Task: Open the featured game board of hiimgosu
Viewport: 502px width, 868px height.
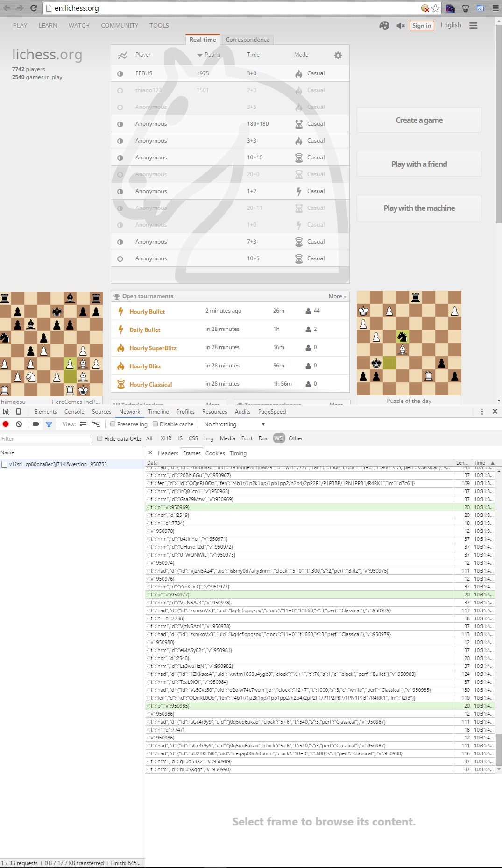Action: pyautogui.click(x=51, y=344)
